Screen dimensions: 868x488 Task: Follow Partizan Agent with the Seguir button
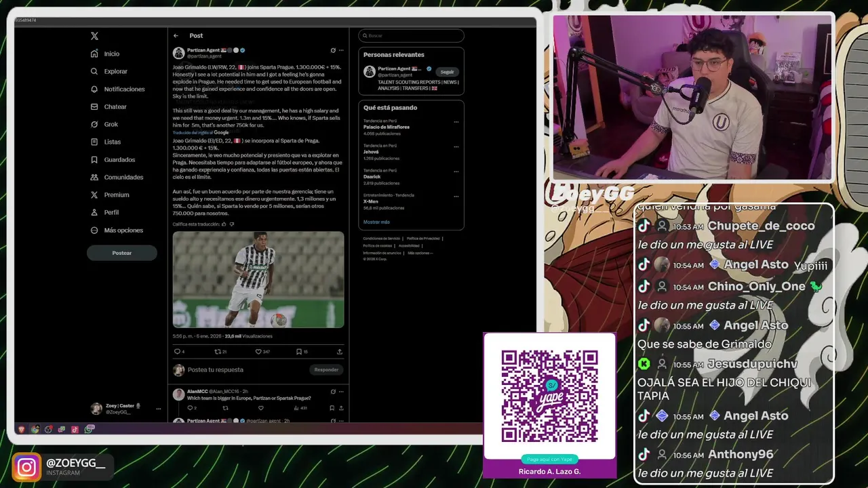(447, 72)
